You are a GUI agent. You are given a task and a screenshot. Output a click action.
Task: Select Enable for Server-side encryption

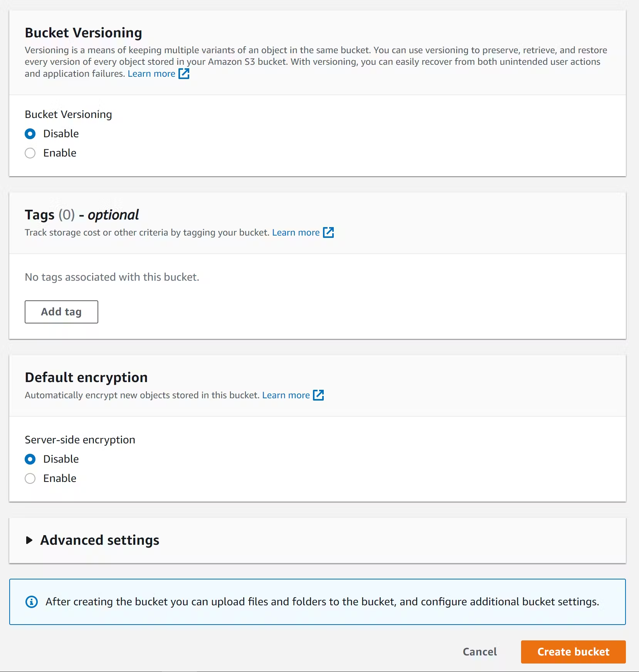(x=30, y=478)
